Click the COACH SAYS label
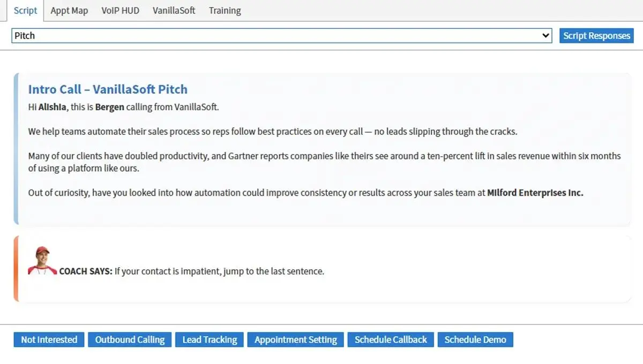The height and width of the screenshot is (364, 643). point(86,271)
